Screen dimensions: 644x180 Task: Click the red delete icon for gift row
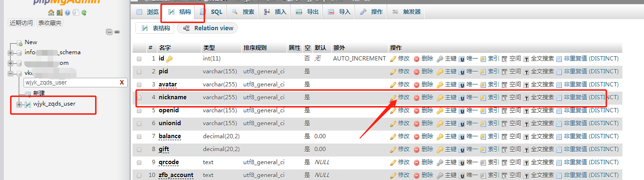click(417, 149)
